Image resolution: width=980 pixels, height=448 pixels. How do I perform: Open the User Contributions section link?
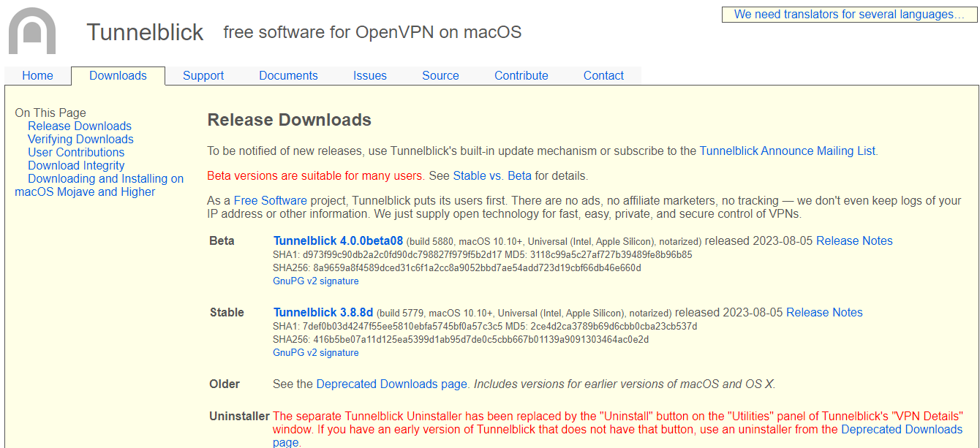[x=76, y=152]
